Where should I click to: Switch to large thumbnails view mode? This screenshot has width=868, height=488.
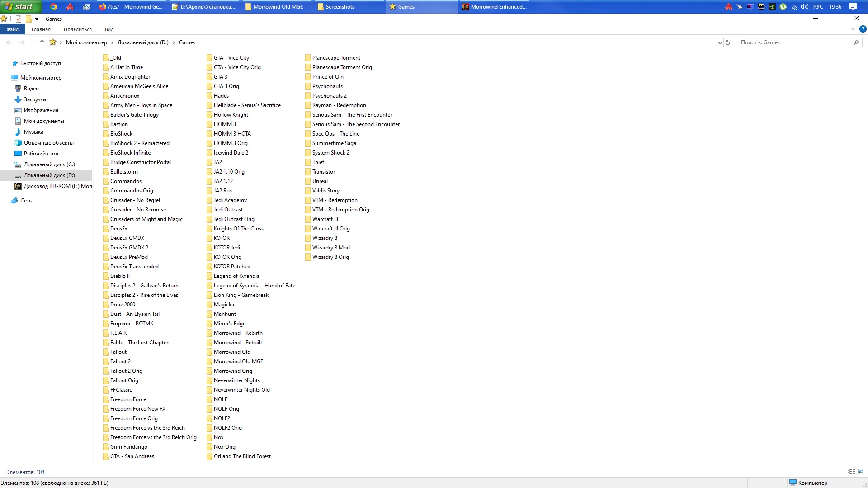[x=861, y=472]
